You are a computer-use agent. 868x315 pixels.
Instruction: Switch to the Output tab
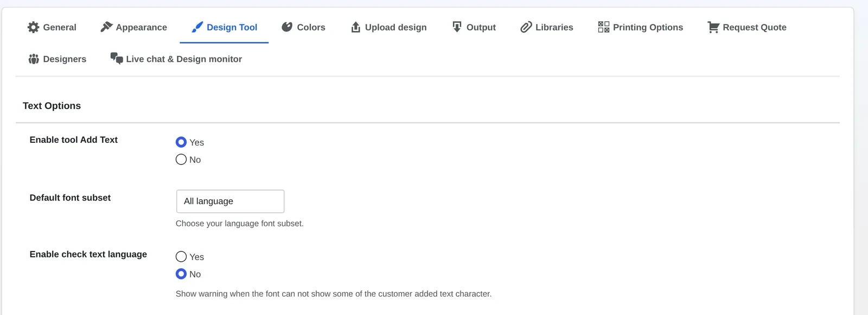coord(474,27)
